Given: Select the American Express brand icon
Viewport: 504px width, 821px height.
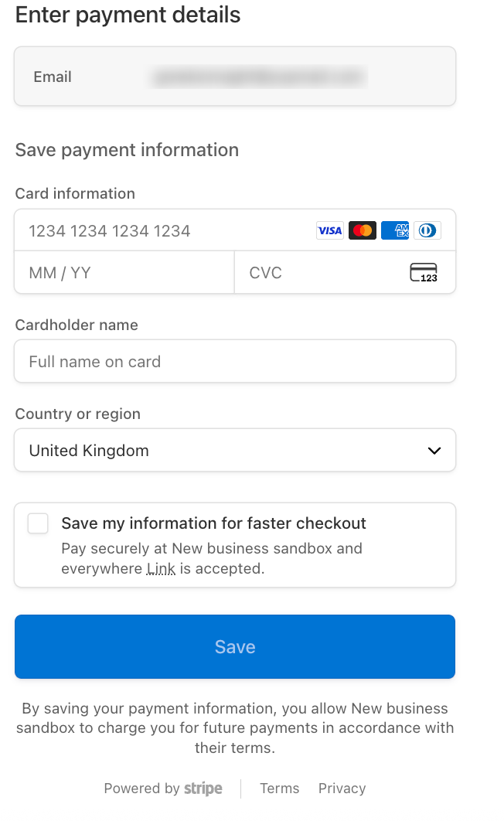Looking at the screenshot, I should [x=395, y=230].
